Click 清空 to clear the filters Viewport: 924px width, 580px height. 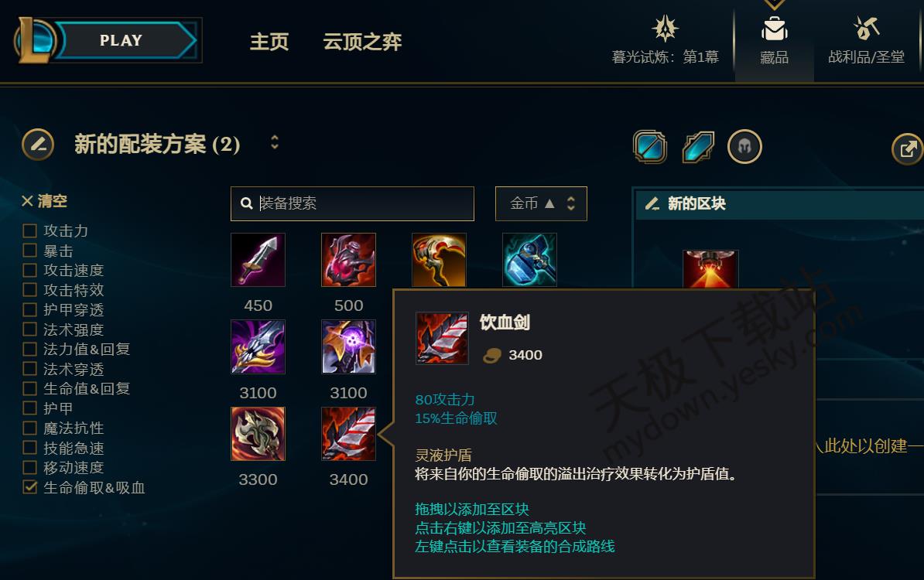pyautogui.click(x=45, y=201)
